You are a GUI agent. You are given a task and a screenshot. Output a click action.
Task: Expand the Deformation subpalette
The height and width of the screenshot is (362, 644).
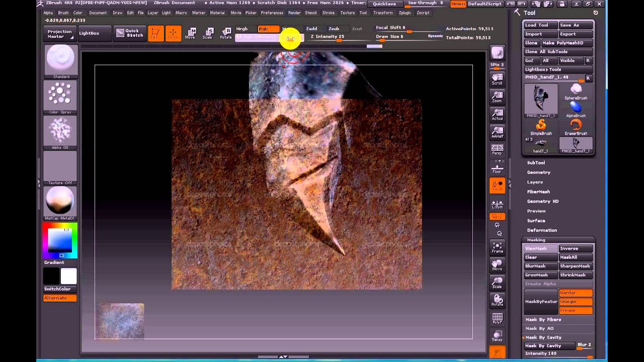click(x=542, y=230)
